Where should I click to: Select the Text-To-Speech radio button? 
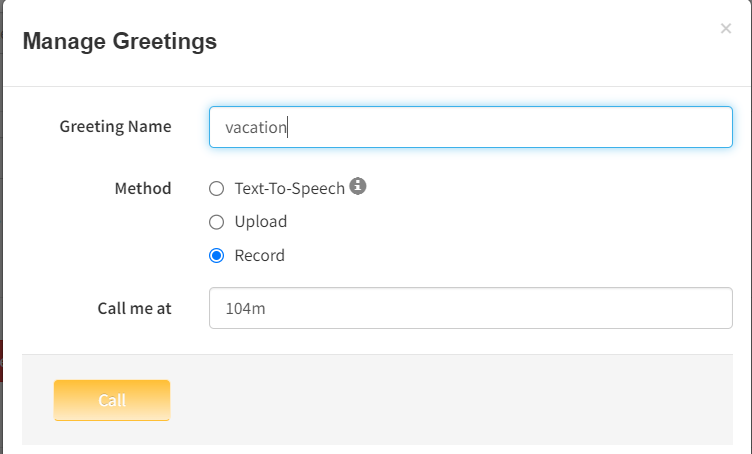point(216,188)
